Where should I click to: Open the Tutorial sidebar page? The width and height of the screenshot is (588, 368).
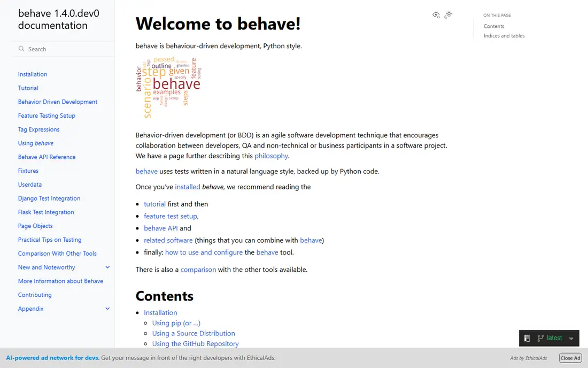(x=28, y=88)
